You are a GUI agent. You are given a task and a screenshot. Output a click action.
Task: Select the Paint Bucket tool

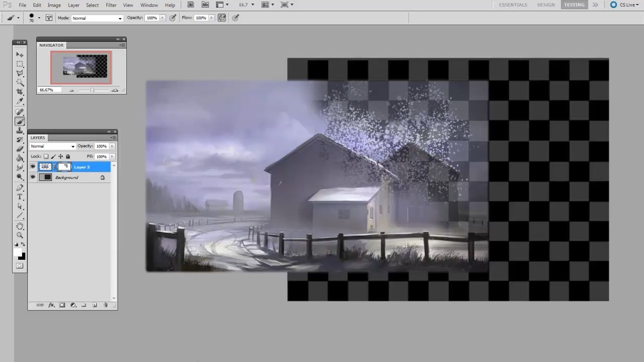click(20, 158)
